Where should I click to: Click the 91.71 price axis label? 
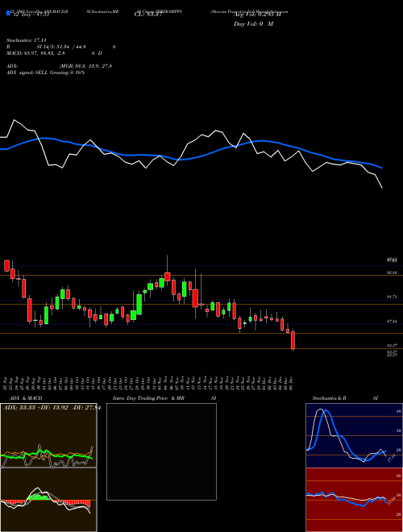click(x=392, y=297)
